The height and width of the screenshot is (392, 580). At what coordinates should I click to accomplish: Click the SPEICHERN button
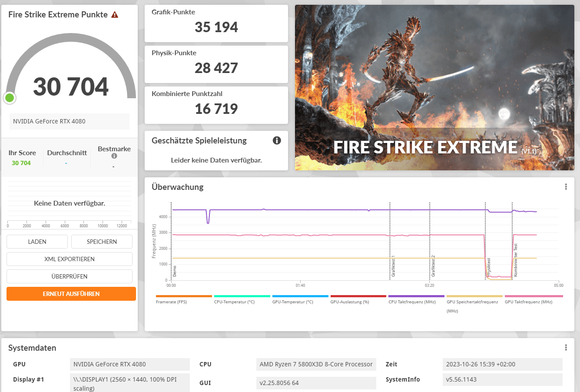(102, 242)
